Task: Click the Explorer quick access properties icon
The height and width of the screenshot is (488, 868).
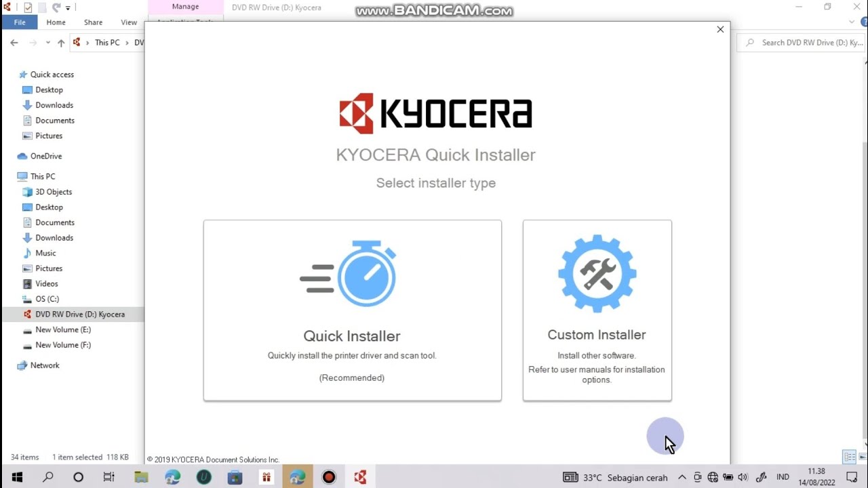Action: coord(28,7)
